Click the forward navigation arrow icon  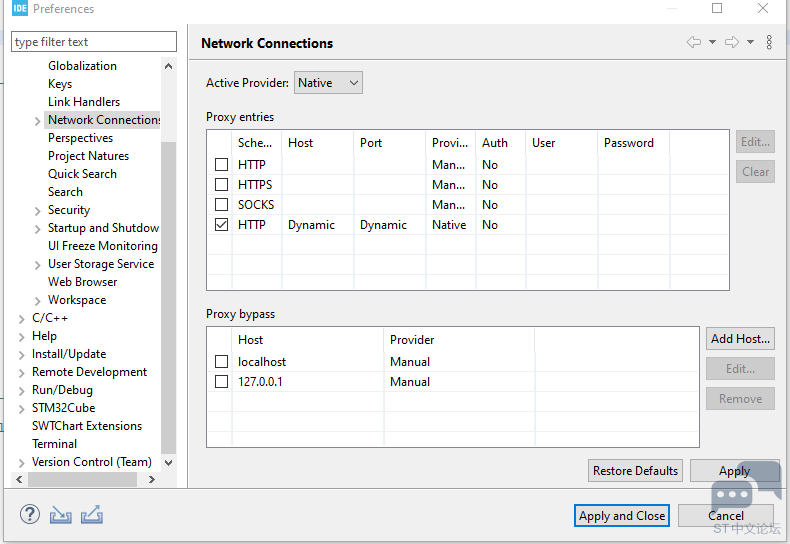tap(731, 42)
